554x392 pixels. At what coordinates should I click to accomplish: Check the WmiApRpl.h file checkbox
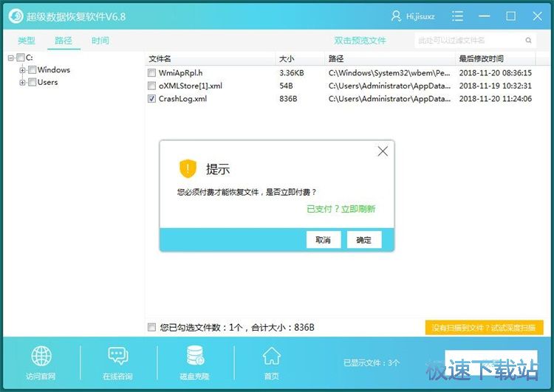151,73
